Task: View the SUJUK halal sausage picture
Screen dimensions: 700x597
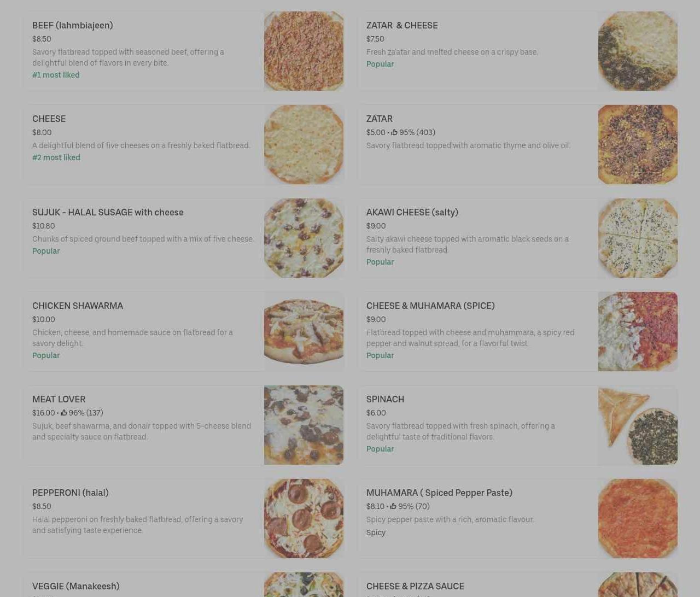Action: pos(304,238)
